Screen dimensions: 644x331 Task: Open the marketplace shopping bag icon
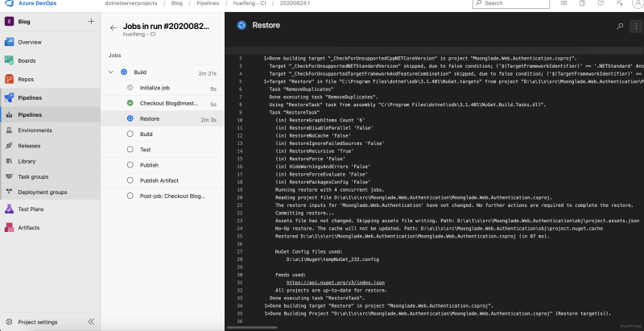tap(582, 3)
